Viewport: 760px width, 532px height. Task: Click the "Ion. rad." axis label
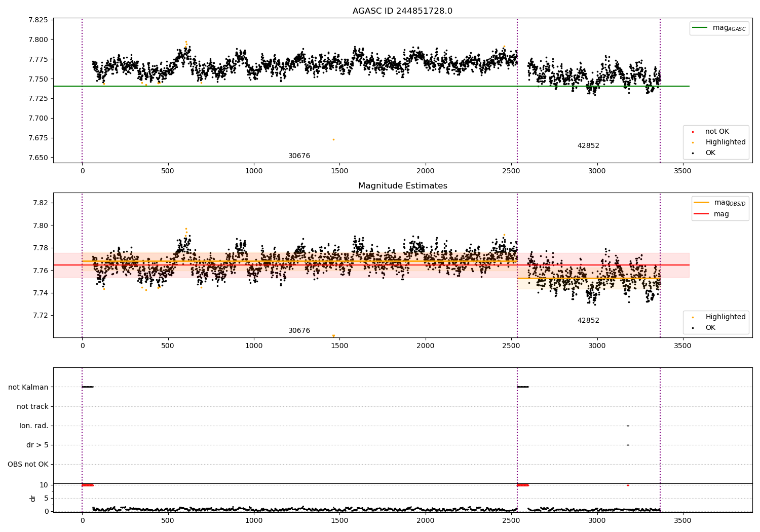pos(34,426)
